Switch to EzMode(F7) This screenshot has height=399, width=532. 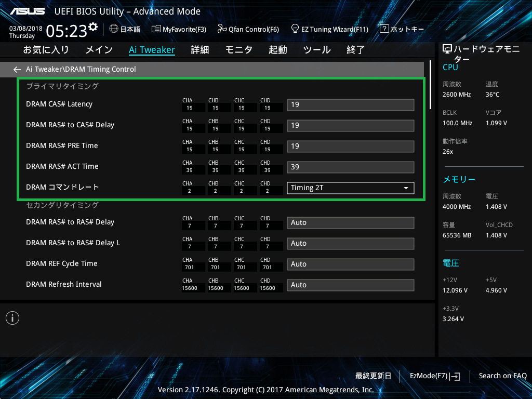point(435,376)
